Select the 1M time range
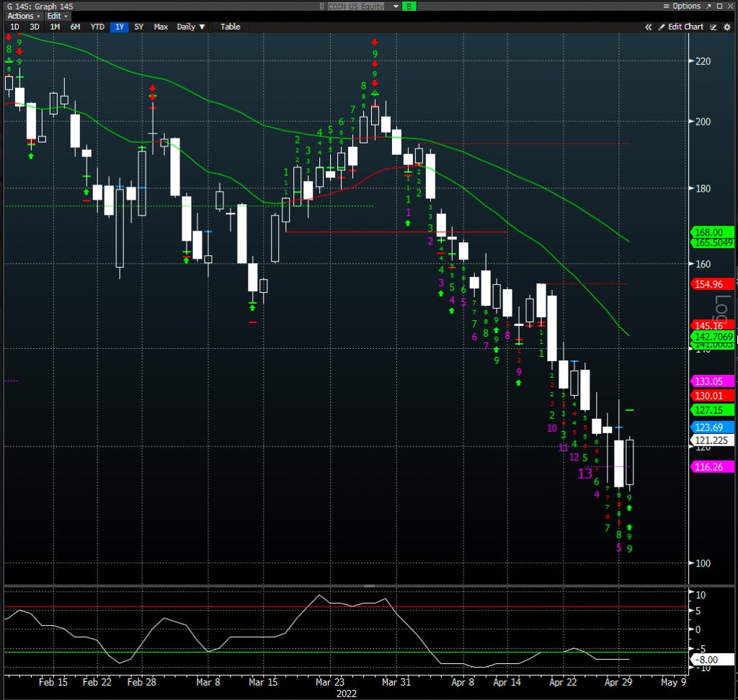The width and height of the screenshot is (738, 700). click(55, 27)
